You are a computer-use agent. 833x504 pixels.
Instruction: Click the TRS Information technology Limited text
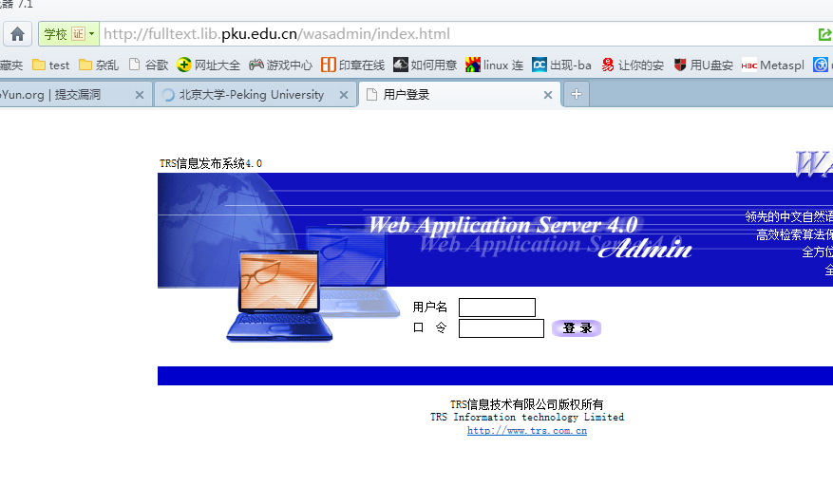coord(527,418)
